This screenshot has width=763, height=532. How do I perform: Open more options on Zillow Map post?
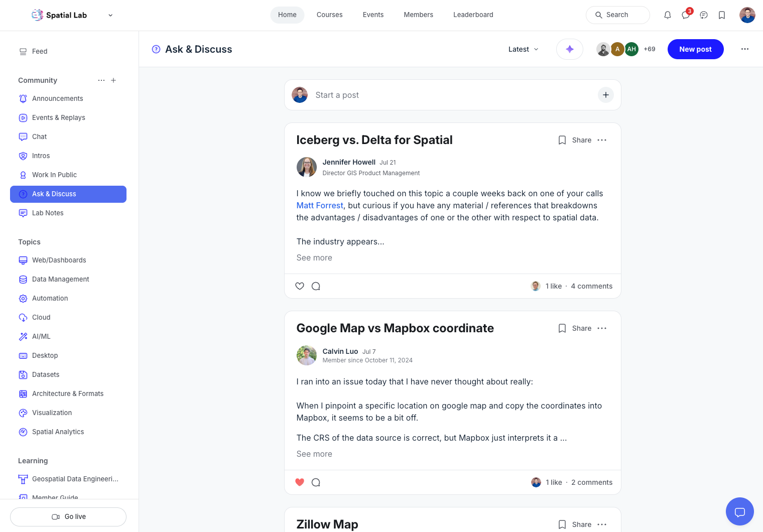[x=602, y=524]
